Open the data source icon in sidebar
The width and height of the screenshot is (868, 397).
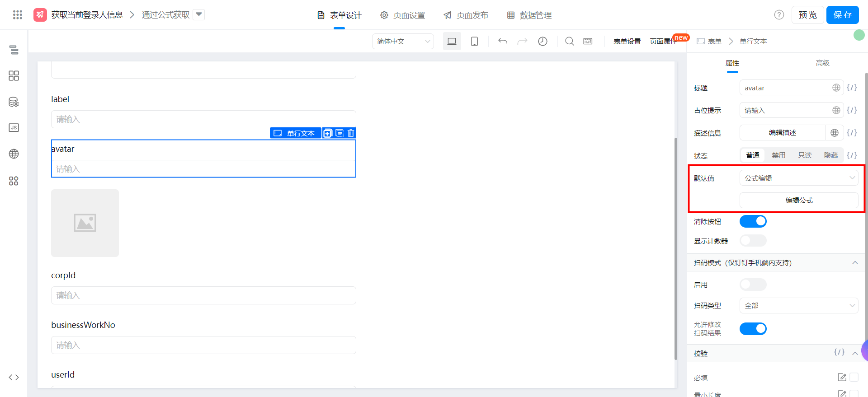[14, 102]
